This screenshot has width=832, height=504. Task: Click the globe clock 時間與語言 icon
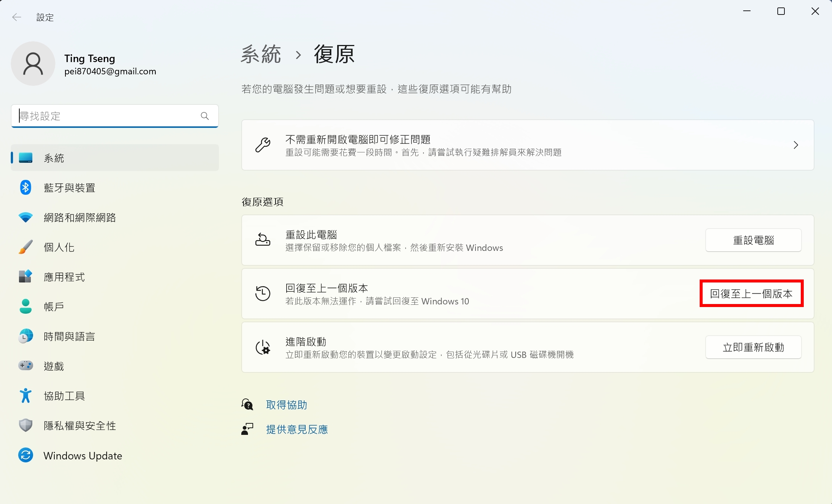pos(26,336)
